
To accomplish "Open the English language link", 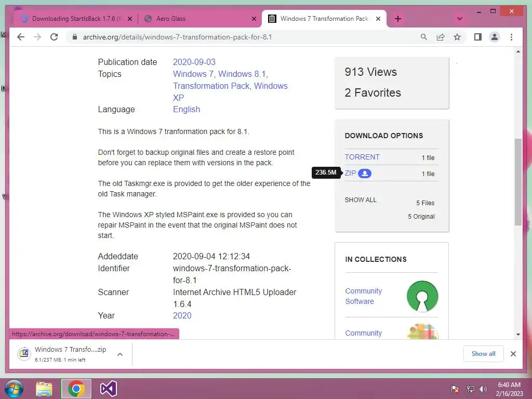I will click(x=187, y=109).
